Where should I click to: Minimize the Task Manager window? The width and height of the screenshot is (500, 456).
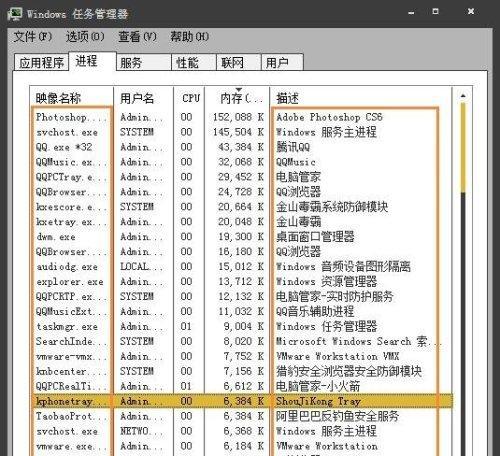411,13
